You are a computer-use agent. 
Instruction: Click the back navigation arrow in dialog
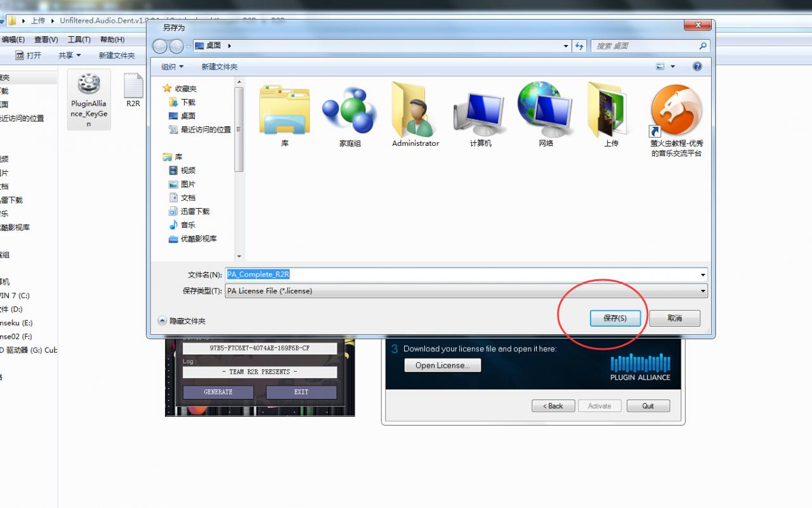click(160, 46)
